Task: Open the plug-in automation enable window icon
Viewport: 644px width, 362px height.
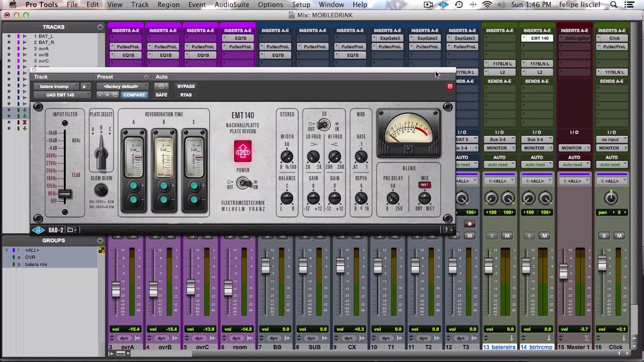Action: 162,86
